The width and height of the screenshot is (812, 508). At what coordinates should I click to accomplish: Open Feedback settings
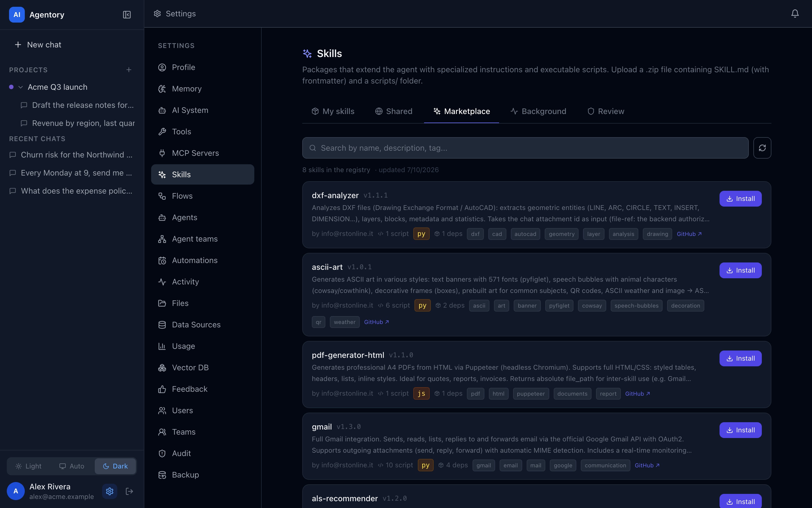[203, 389]
